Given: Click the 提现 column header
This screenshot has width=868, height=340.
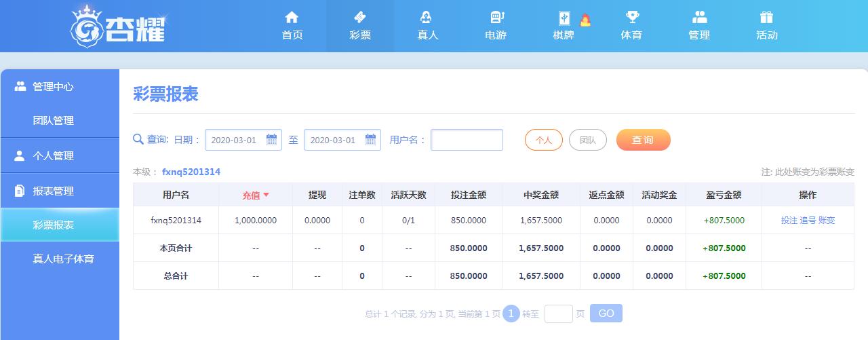Looking at the screenshot, I should 317,195.
